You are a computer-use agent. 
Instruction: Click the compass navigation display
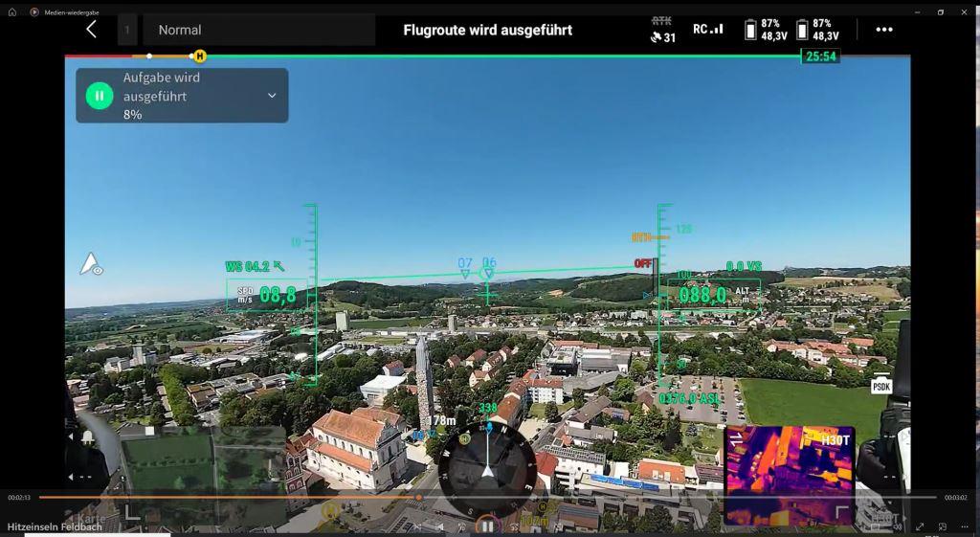pyautogui.click(x=487, y=466)
